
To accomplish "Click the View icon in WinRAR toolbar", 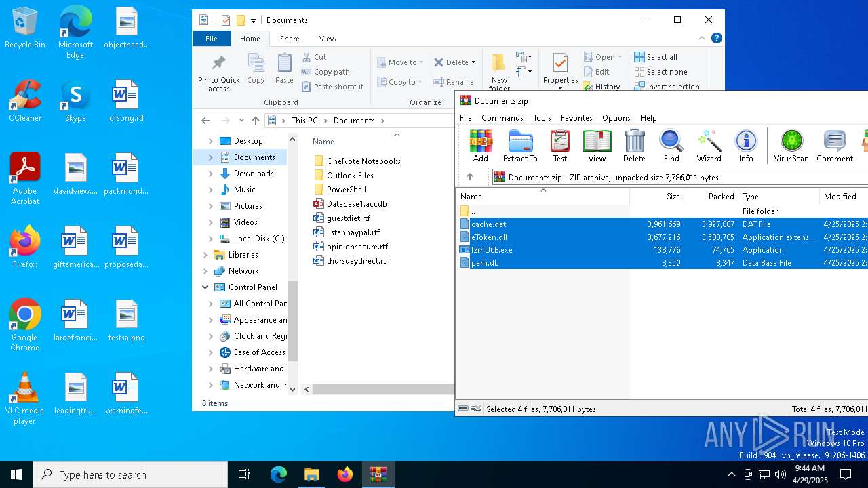I will (597, 146).
